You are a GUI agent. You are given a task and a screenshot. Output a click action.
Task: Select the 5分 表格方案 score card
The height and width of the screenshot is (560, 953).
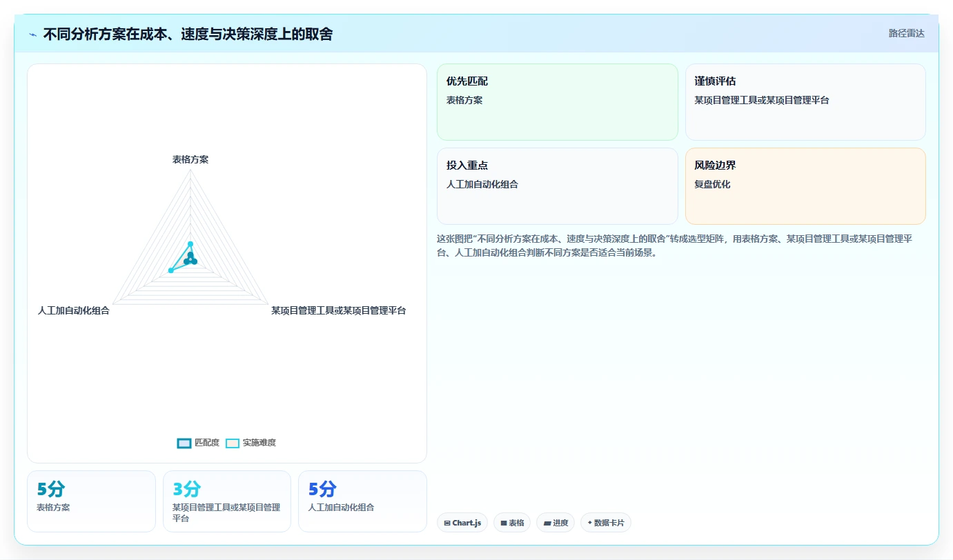pyautogui.click(x=91, y=501)
